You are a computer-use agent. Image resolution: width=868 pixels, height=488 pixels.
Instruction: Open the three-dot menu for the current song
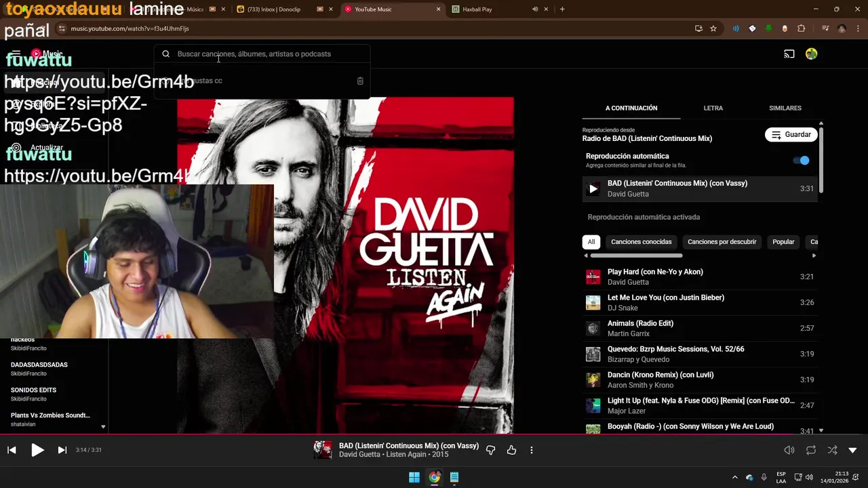pos(532,450)
